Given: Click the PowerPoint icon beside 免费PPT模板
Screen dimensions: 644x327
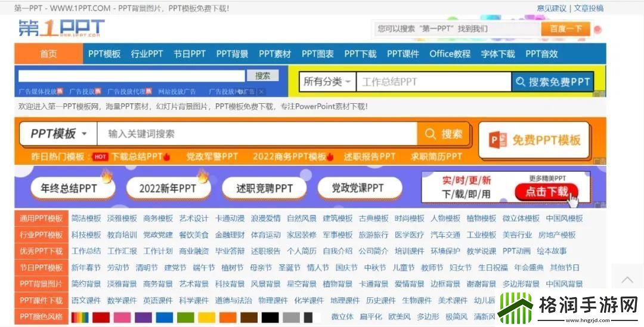Looking at the screenshot, I should (x=498, y=140).
